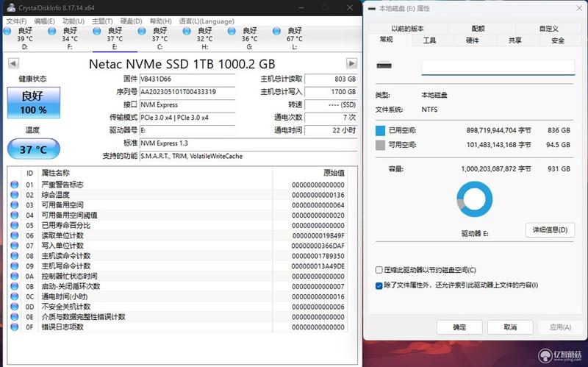Image resolution: width=588 pixels, height=367 pixels.
Task: Click the 通电时间 22 小时 value
Action: point(331,130)
